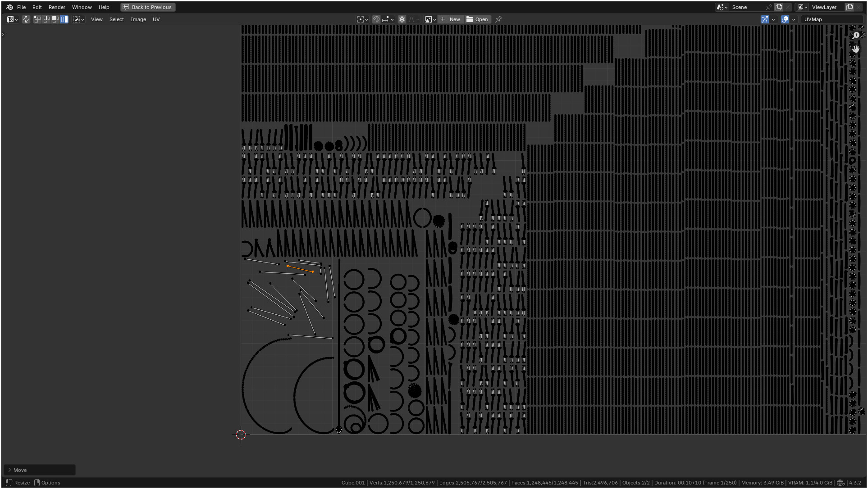The image size is (868, 489).
Task: Select island selection mode icon
Action: tap(64, 19)
